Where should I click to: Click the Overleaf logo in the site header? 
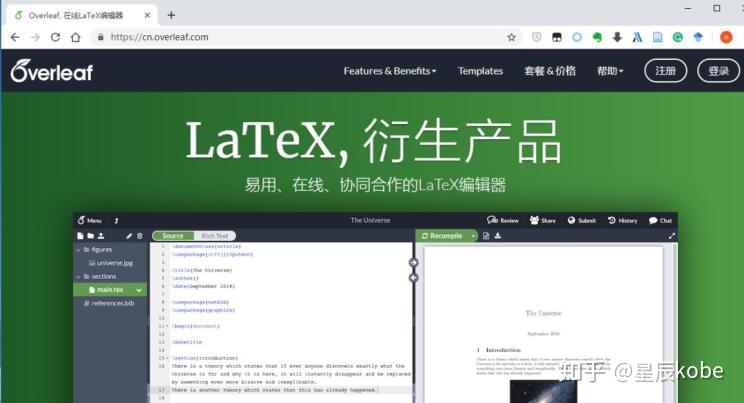click(52, 71)
